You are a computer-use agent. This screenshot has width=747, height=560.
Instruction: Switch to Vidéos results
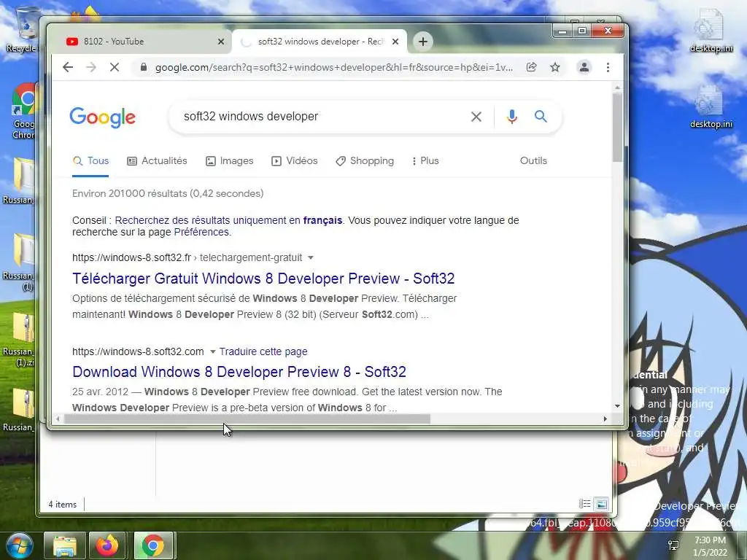point(295,161)
